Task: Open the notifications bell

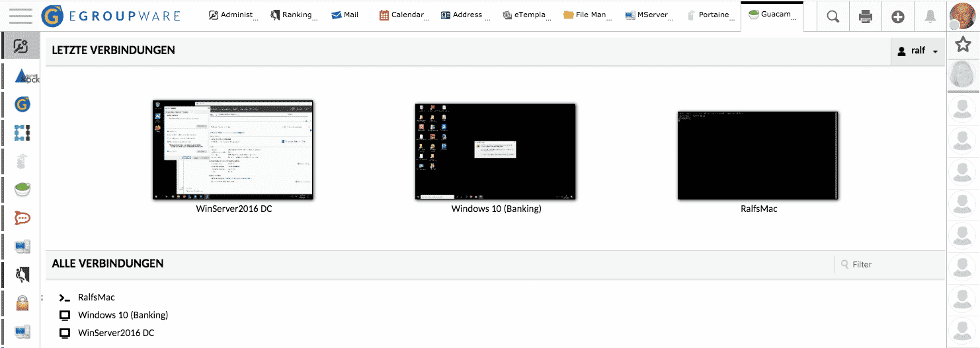Action: [930, 17]
